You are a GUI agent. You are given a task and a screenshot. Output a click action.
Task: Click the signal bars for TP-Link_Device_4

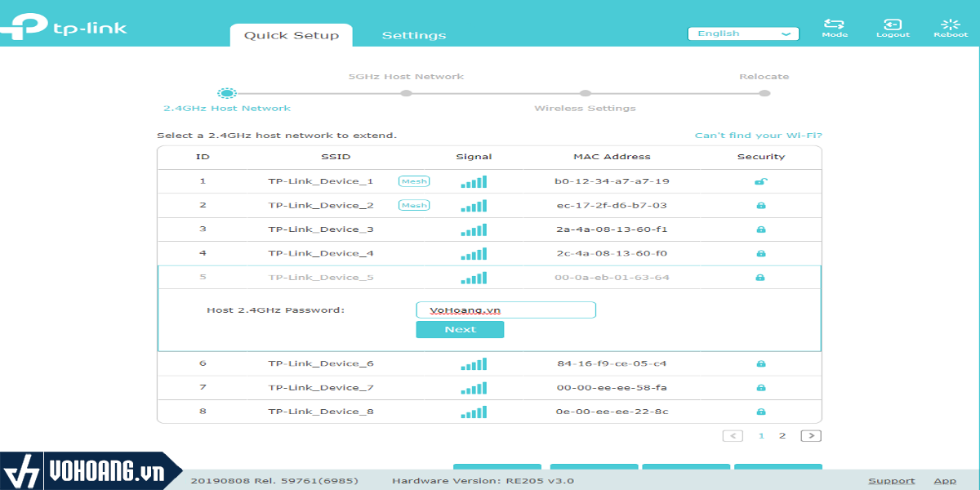pos(474,253)
